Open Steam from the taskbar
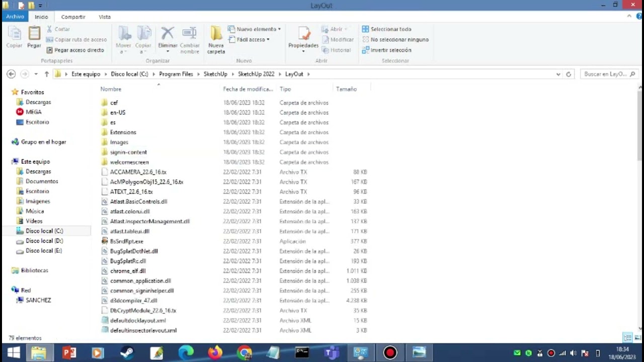 pos(127,352)
